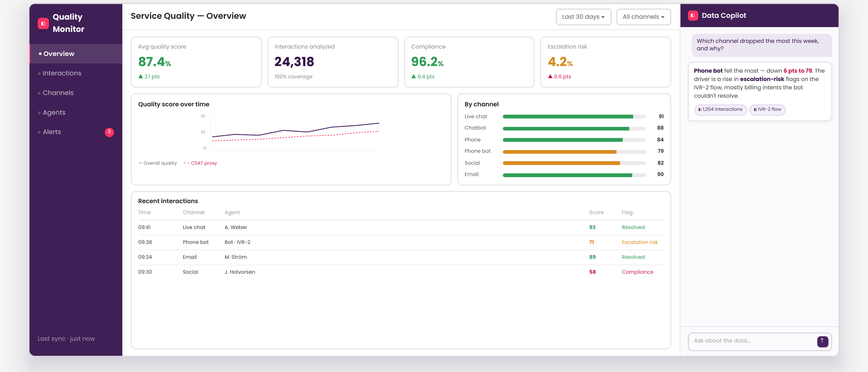Image resolution: width=868 pixels, height=372 pixels.
Task: Click the Escalation risk flag
Action: pyautogui.click(x=640, y=242)
